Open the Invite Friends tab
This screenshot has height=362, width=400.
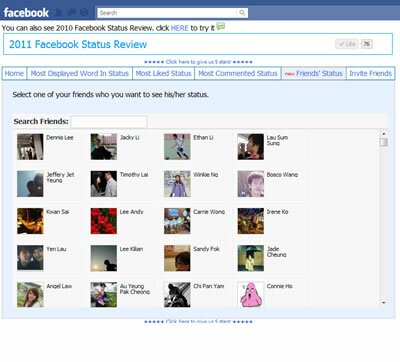370,74
